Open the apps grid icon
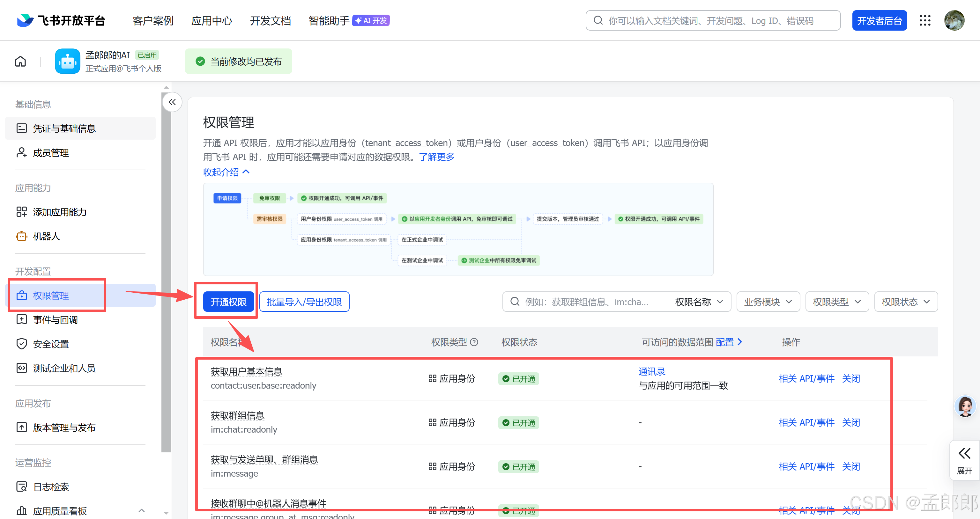Image resolution: width=980 pixels, height=519 pixels. coord(925,20)
